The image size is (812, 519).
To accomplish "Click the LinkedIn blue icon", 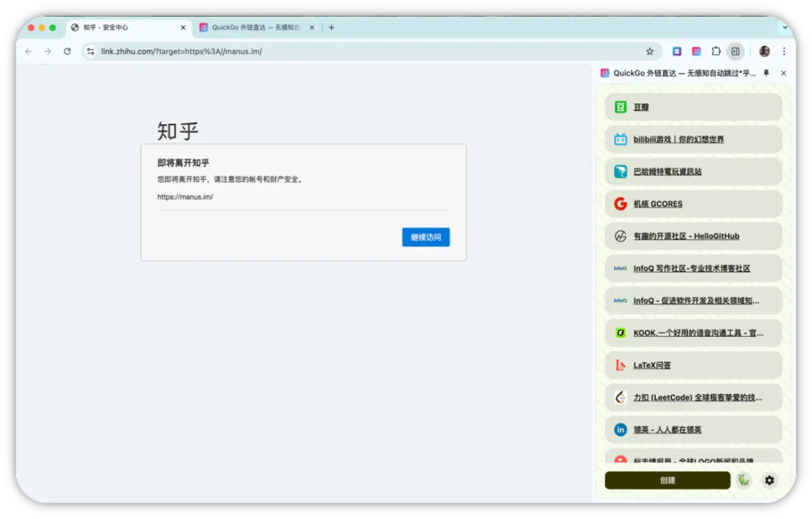I will pyautogui.click(x=620, y=430).
